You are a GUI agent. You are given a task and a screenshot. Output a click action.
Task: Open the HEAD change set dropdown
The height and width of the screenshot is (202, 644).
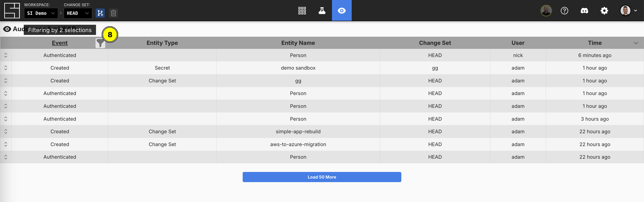(78, 13)
